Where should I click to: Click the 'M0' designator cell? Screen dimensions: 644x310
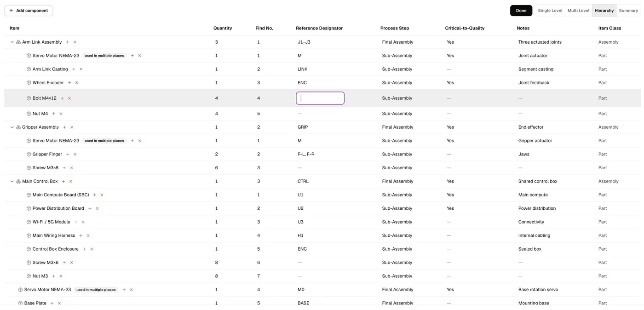coord(301,290)
